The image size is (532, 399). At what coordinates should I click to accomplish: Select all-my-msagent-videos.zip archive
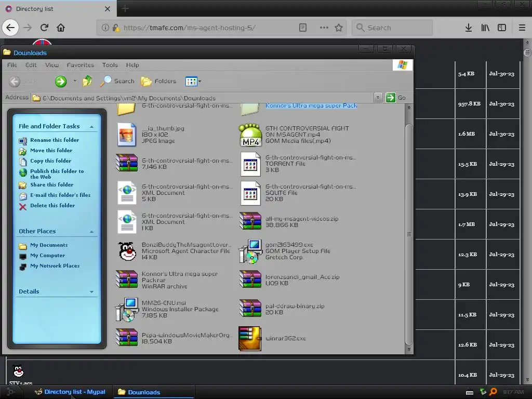[x=250, y=221]
